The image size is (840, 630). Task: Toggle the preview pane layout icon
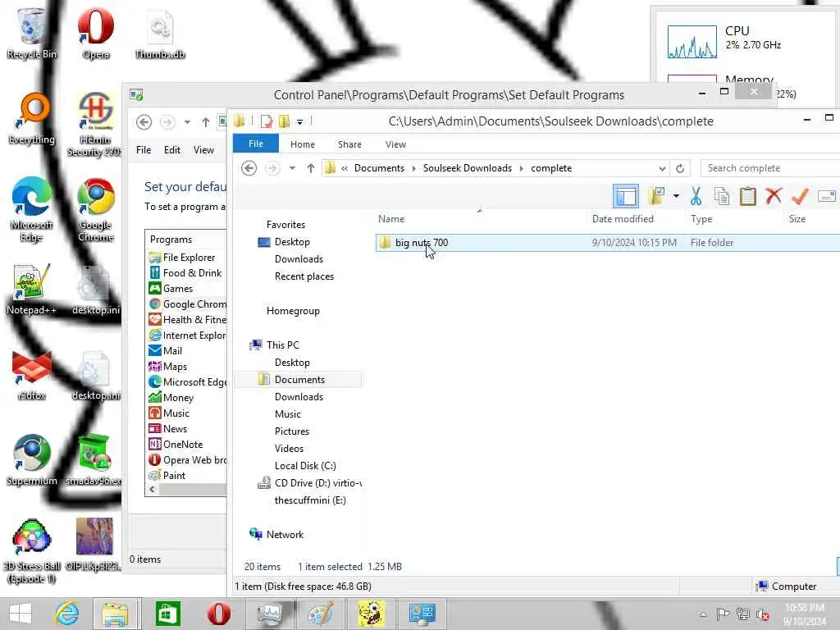tap(626, 196)
